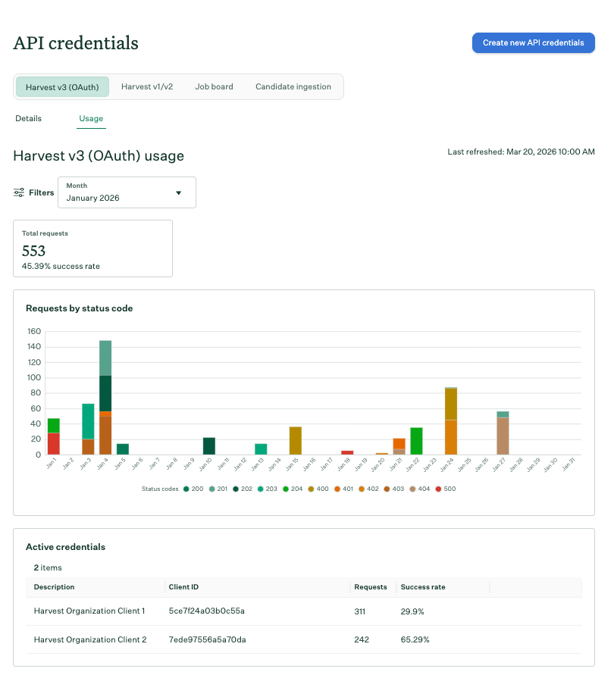Click the tall Jan 4 stacked bar

105,398
